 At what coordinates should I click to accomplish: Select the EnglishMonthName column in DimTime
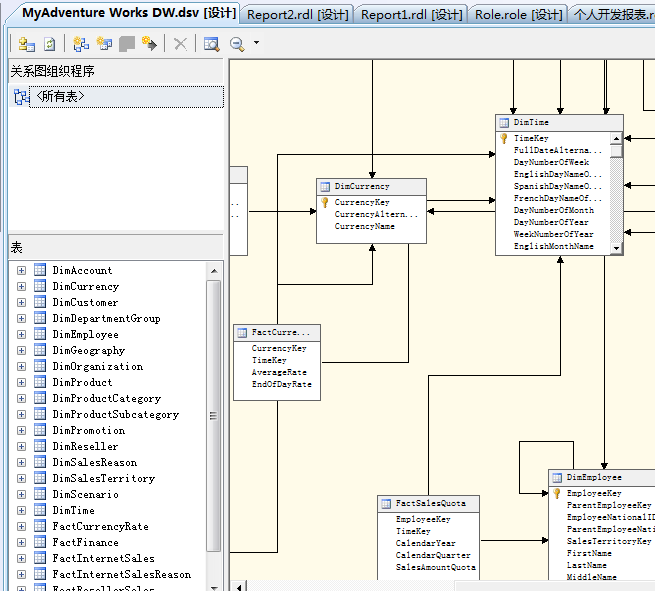point(553,246)
